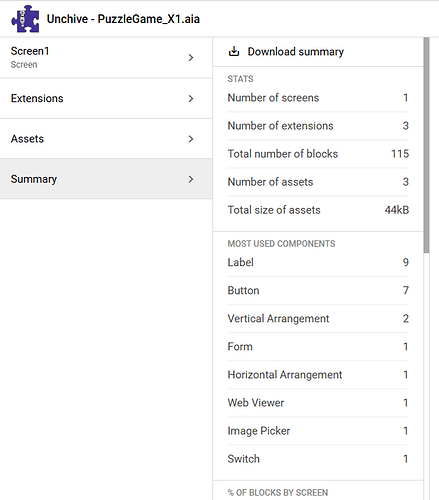Open the Assets section

[x=106, y=139]
